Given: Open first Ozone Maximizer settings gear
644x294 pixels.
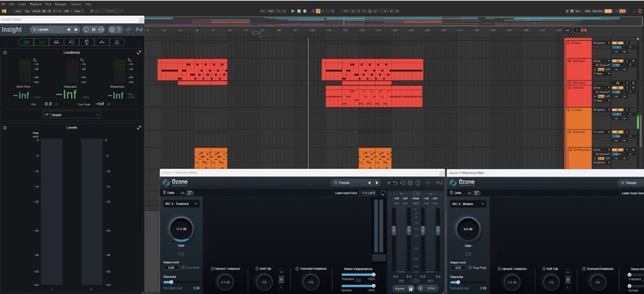Looking at the screenshot, I should point(411,182).
